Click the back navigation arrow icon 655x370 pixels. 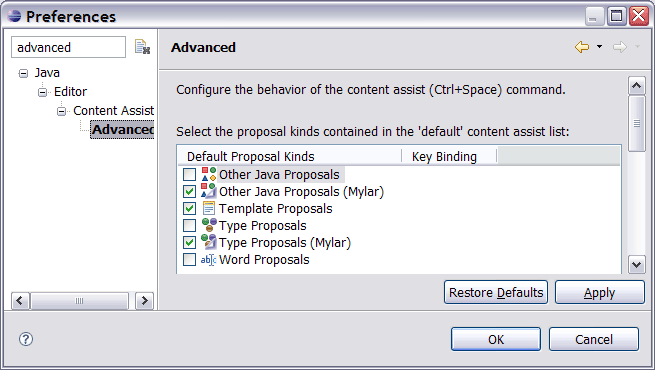[x=582, y=47]
